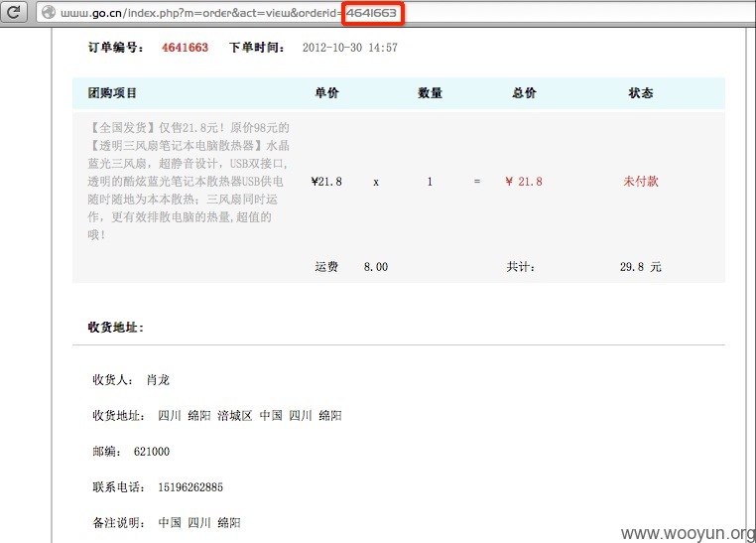Viewport: 756px width, 543px height.
Task: Click recipient name 肖龙
Action: coord(158,380)
